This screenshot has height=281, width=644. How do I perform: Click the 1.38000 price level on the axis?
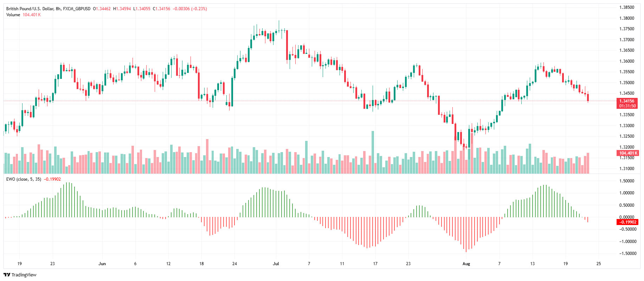click(627, 18)
